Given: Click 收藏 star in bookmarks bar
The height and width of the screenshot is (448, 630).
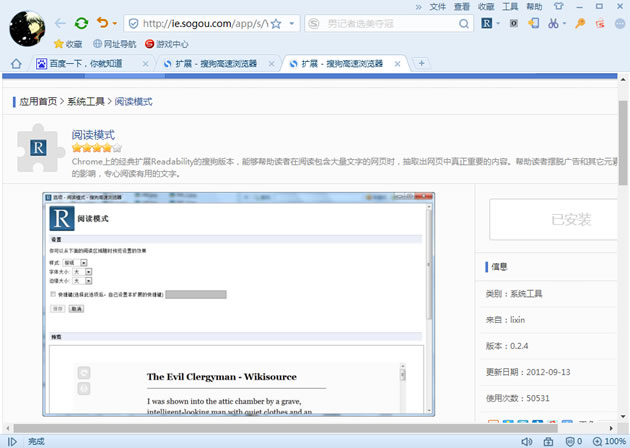Looking at the screenshot, I should point(68,44).
